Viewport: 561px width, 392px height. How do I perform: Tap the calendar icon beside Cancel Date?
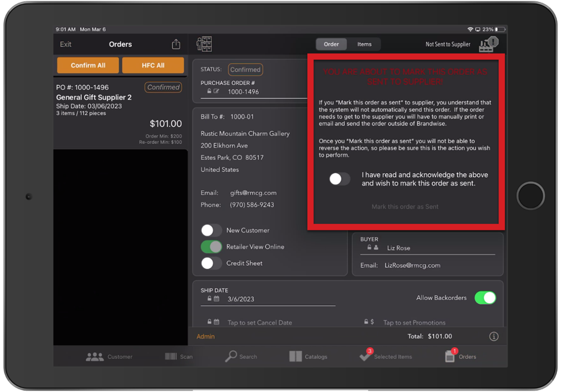pyautogui.click(x=216, y=322)
